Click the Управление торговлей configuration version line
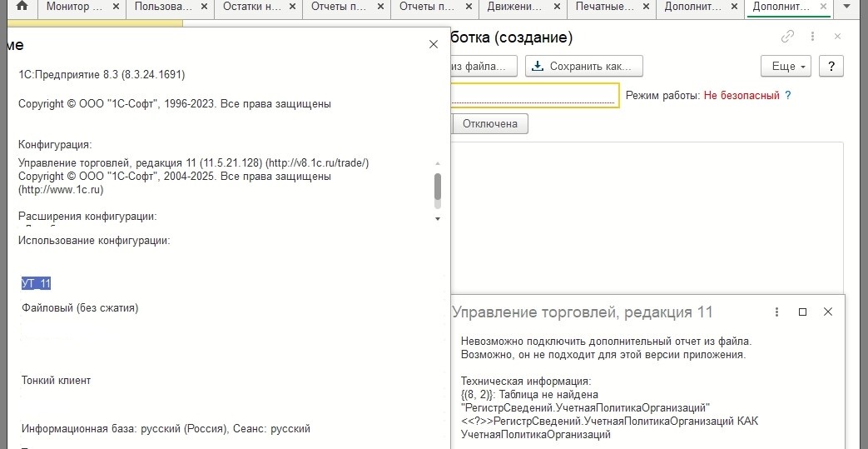This screenshot has width=868, height=449. [194, 163]
